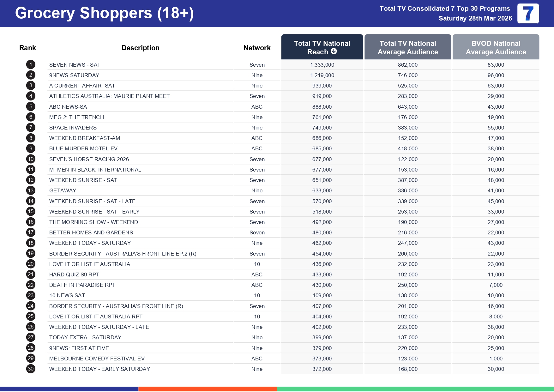Click the Channel 7 logo

(528, 14)
